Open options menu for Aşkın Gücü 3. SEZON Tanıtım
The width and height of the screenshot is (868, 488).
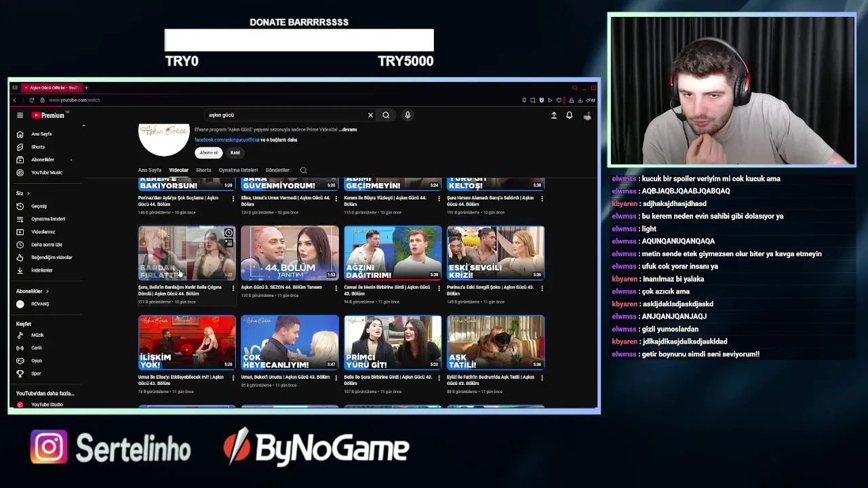point(336,288)
